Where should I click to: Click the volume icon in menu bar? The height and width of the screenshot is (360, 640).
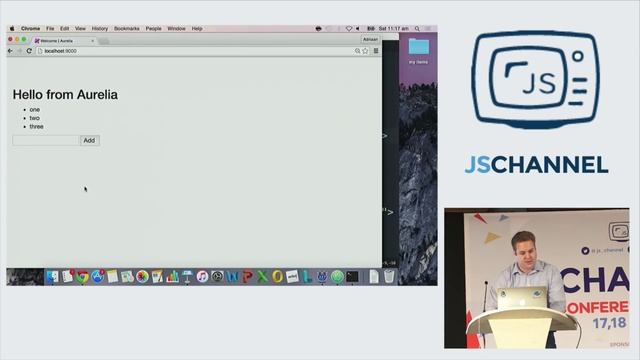pyautogui.click(x=358, y=29)
